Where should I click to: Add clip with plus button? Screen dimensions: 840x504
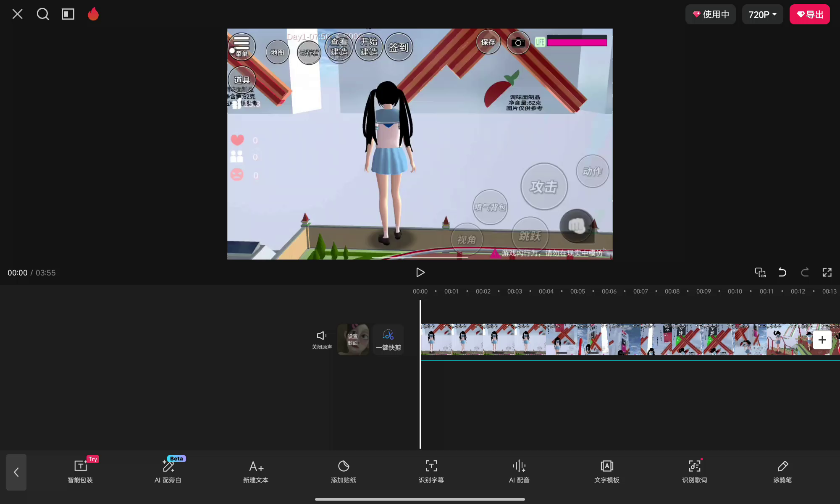tap(822, 340)
